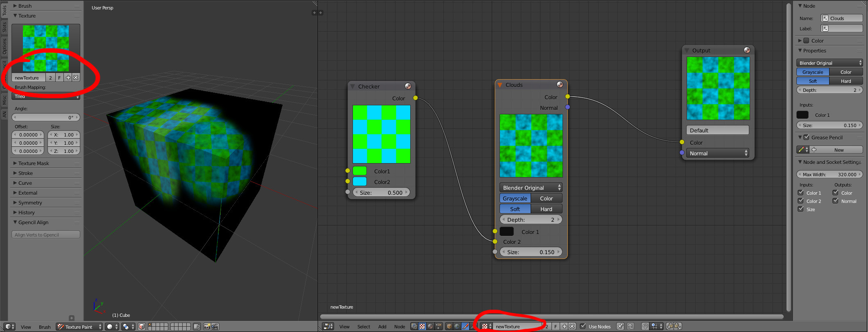Uncheck Color 2 input checkbox
Viewport: 868px width, 332px height.
pyautogui.click(x=801, y=201)
